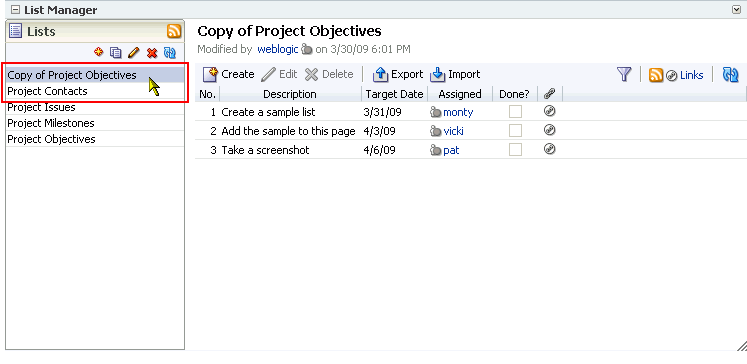Export the list
Image resolution: width=747 pixels, height=364 pixels.
click(x=398, y=74)
